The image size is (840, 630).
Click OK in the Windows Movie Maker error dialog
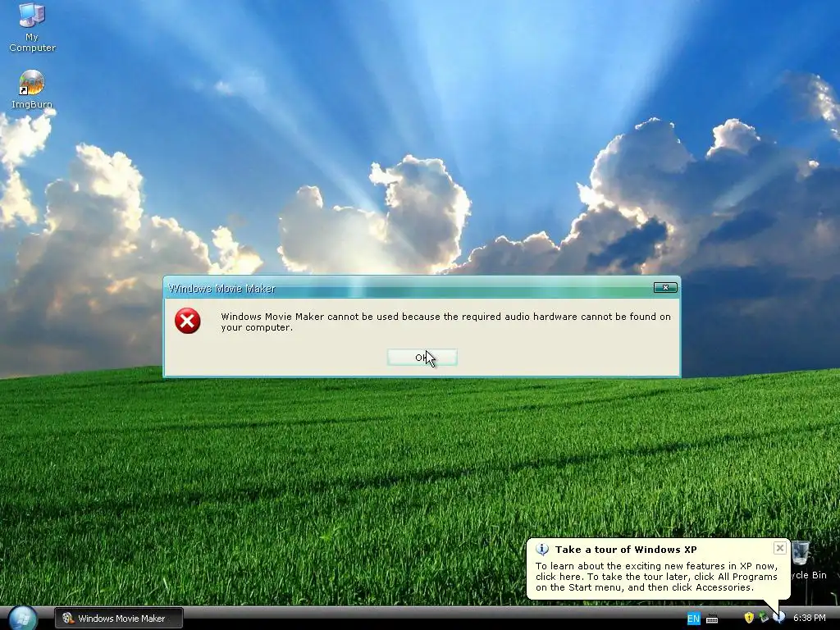pos(422,358)
